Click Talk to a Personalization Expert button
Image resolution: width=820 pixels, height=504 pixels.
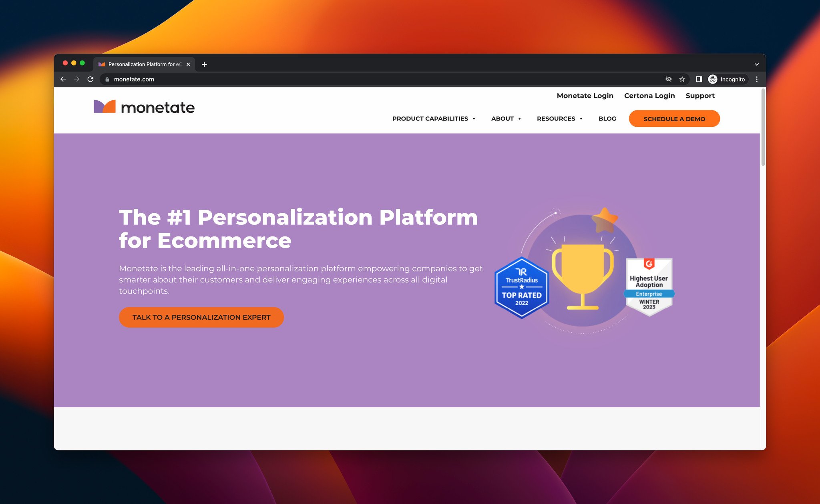(x=201, y=317)
